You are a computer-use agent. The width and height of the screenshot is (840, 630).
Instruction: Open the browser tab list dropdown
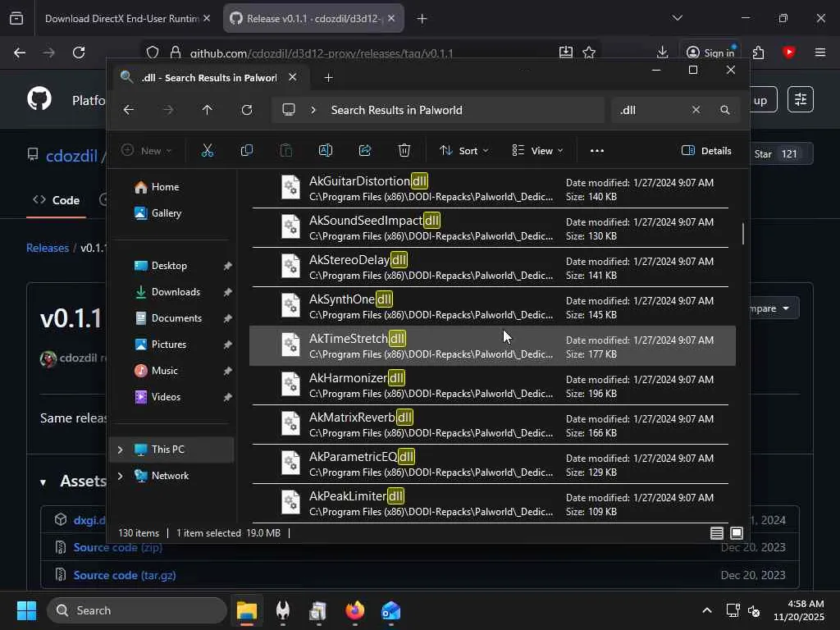pos(677,18)
